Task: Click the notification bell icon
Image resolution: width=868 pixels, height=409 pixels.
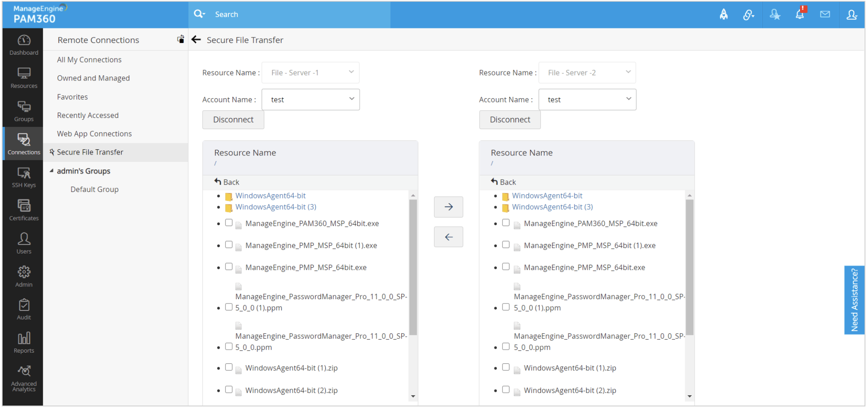Action: [799, 14]
